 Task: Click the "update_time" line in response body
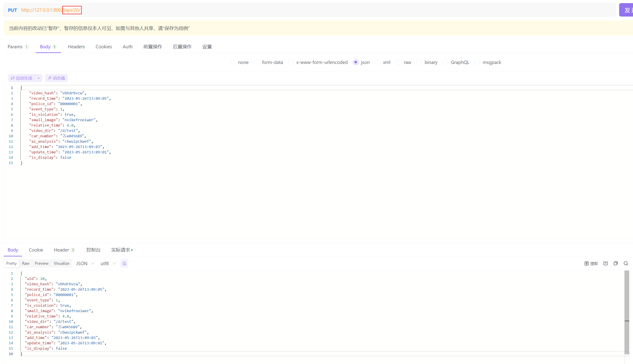pos(66,343)
